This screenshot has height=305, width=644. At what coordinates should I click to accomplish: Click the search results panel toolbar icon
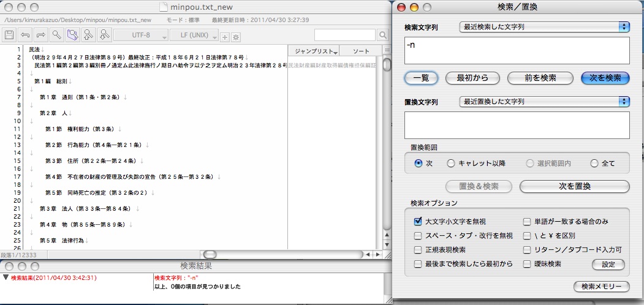point(73,35)
